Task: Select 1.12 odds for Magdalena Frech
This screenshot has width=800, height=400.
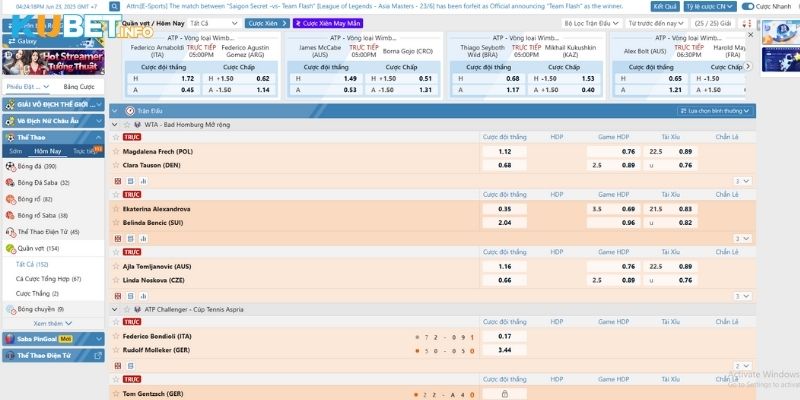Action: [504, 152]
